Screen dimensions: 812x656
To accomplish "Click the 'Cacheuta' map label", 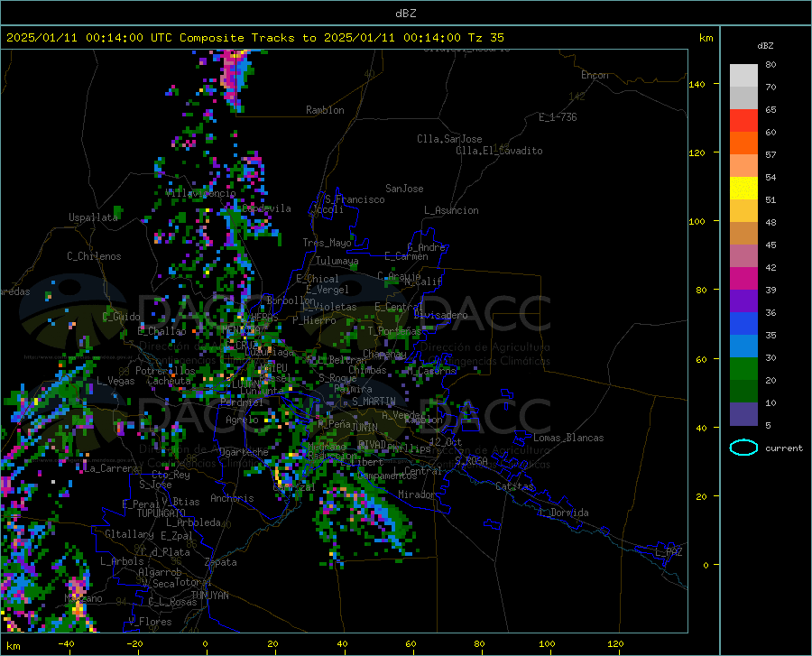I will (169, 381).
